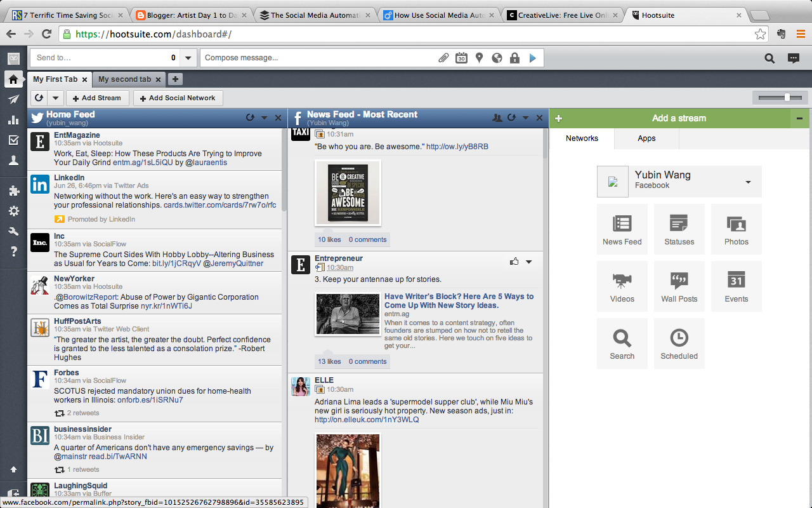Expand the Send to profile dropdown arrow
The image size is (812, 508).
[x=188, y=58]
